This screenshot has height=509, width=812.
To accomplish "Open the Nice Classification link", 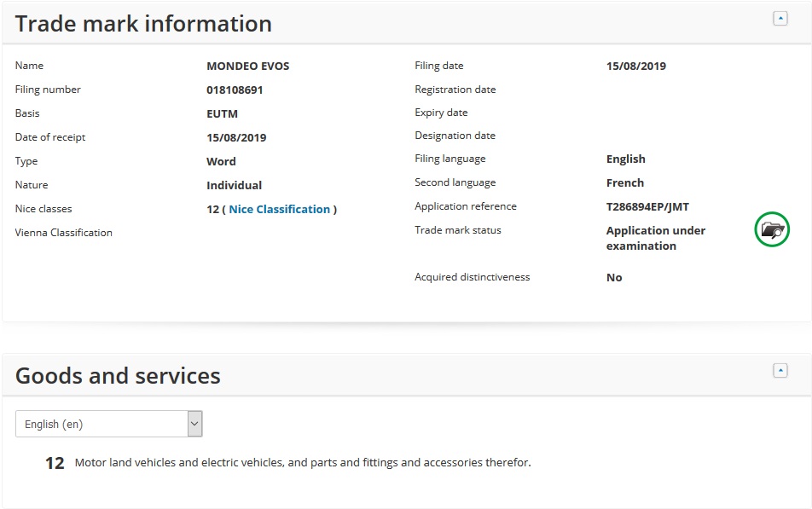I will click(279, 209).
